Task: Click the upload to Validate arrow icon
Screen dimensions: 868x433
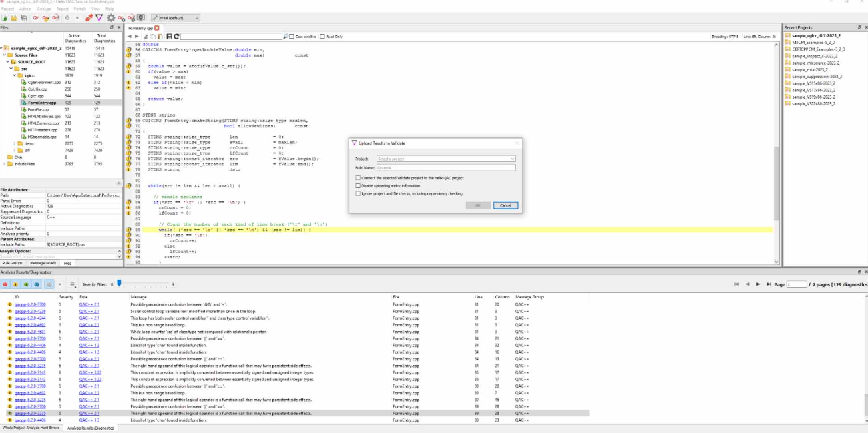Action: pyautogui.click(x=89, y=18)
